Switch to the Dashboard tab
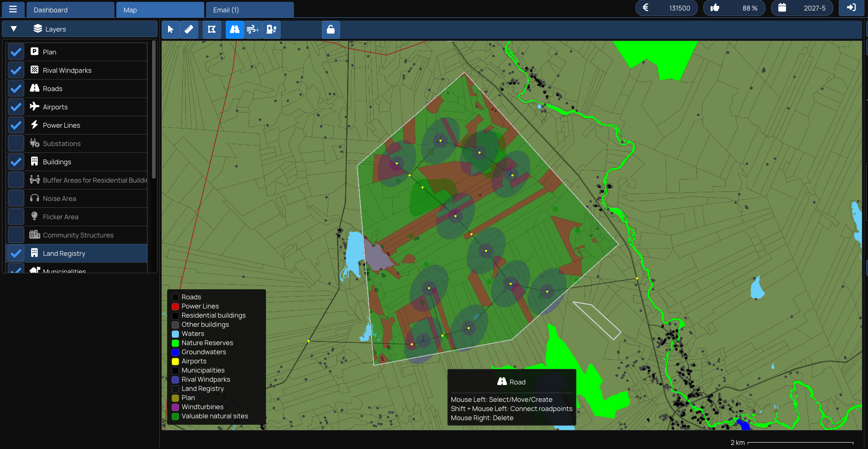Viewport: 868px width, 449px height. 70,10
